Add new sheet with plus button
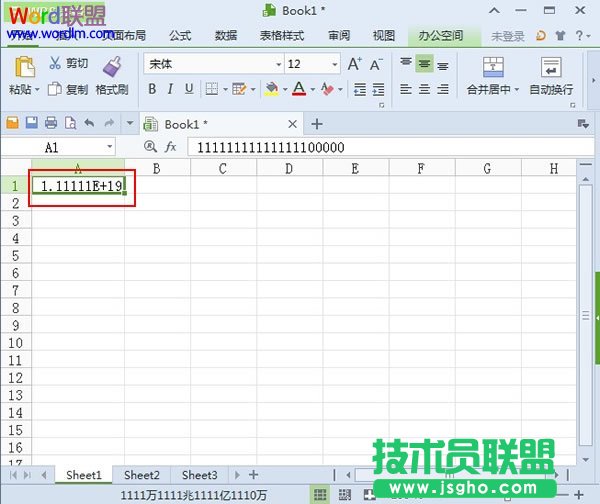 point(253,475)
